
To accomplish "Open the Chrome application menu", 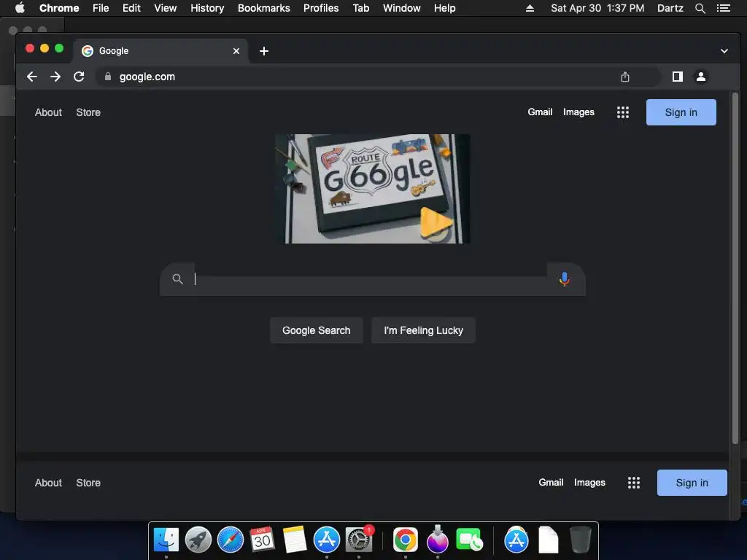I will tap(59, 8).
